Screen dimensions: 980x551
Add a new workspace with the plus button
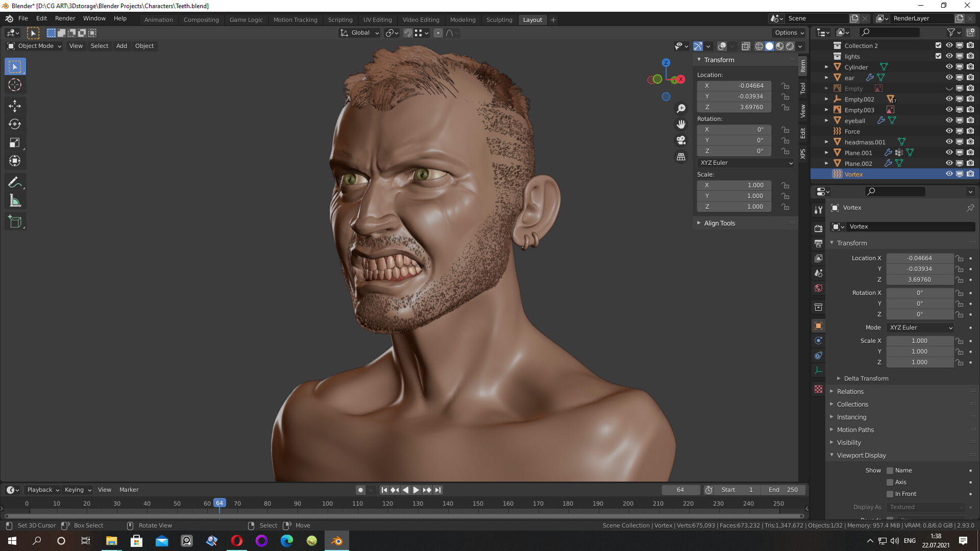pos(553,19)
